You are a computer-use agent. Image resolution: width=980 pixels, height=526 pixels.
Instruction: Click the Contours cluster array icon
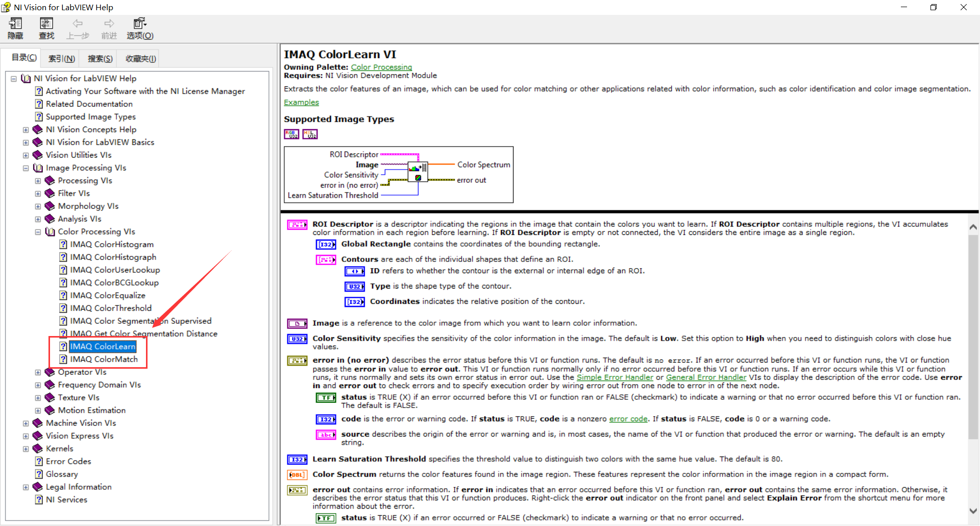(326, 260)
